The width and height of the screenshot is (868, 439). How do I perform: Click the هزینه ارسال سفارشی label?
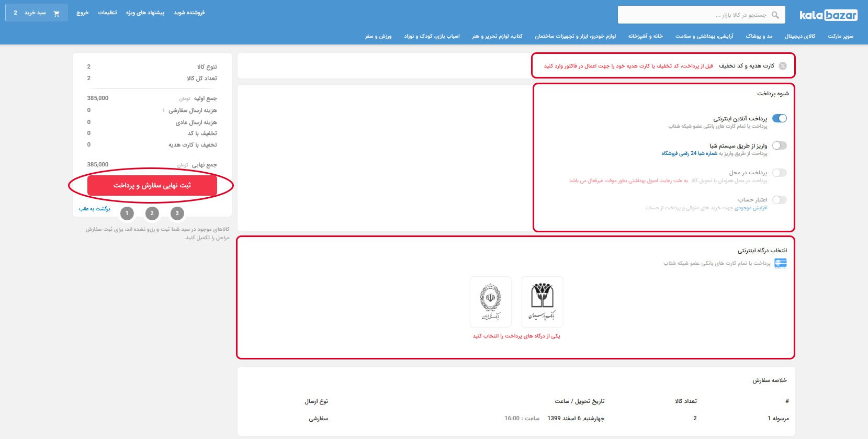[x=193, y=110]
